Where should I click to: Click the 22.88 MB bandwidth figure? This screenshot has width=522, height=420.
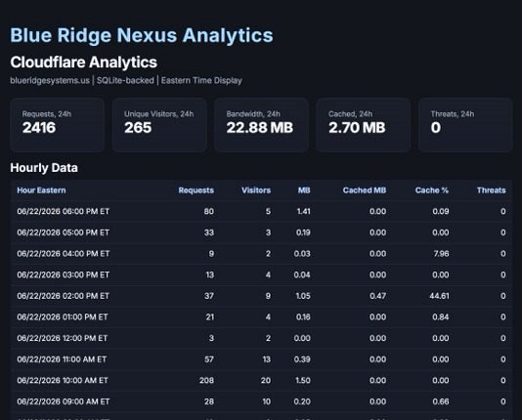click(260, 128)
